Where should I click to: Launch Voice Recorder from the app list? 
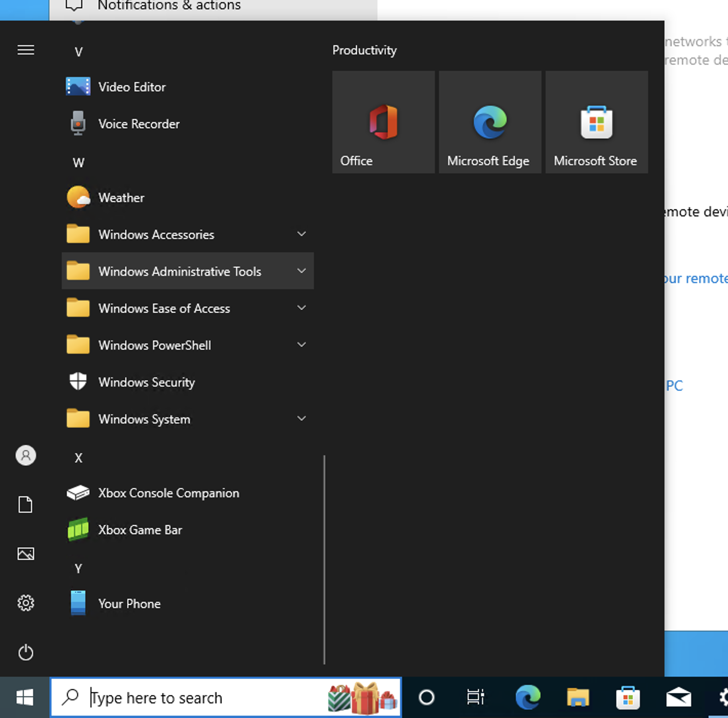click(188, 124)
